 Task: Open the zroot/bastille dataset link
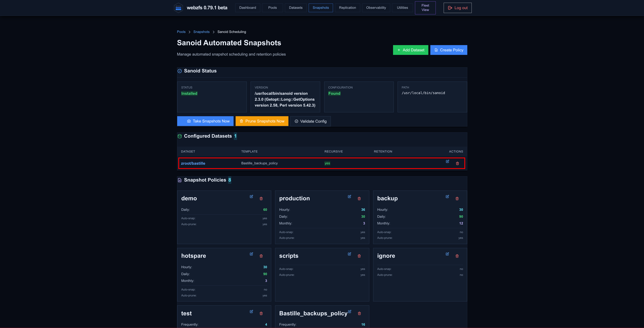(193, 163)
